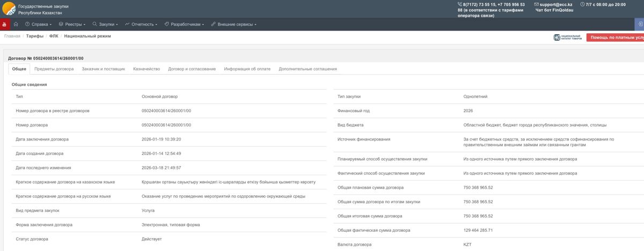Click the Областной бюджет value text
This screenshot has height=251, width=644.
[536, 125]
